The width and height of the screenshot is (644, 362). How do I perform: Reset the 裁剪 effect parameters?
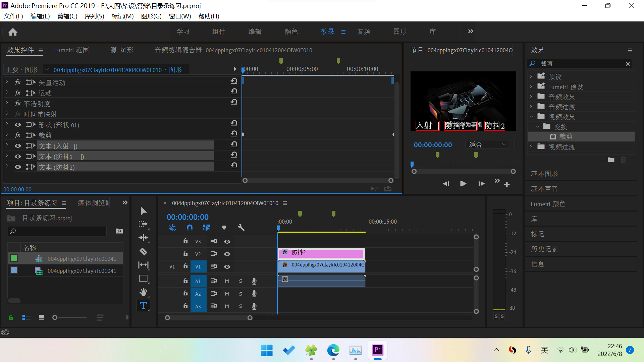(x=234, y=134)
